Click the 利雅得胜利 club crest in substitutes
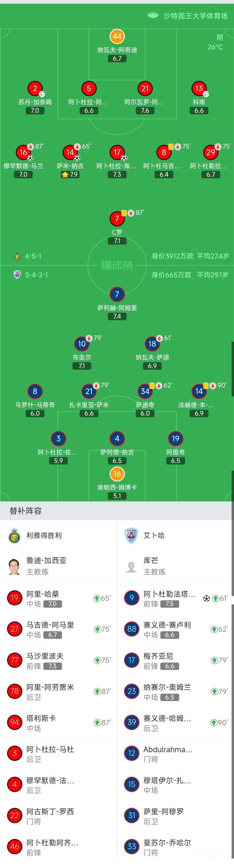Viewport: 234px width, 868px height. click(x=14, y=535)
